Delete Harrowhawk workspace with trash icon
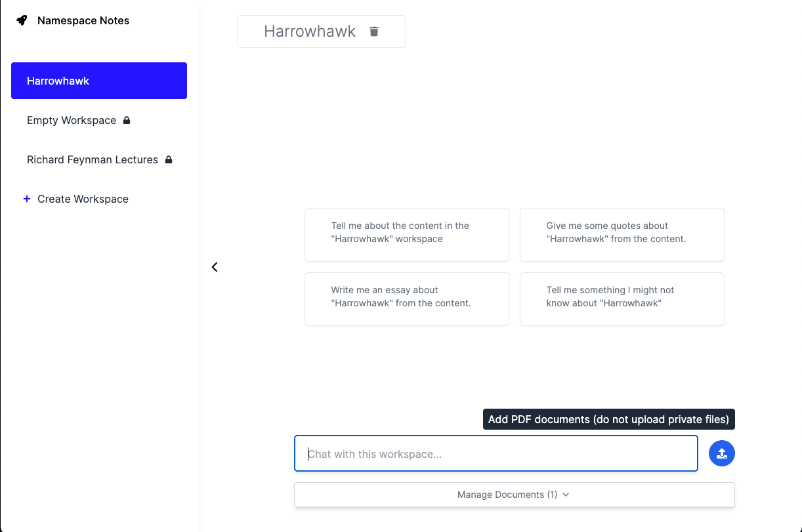The height and width of the screenshot is (532, 802). point(374,31)
